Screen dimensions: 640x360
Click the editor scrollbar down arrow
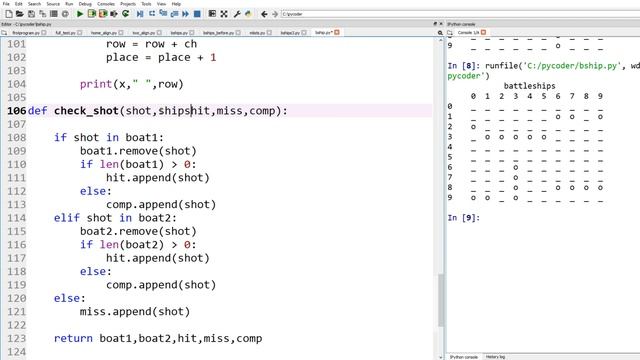[441, 357]
